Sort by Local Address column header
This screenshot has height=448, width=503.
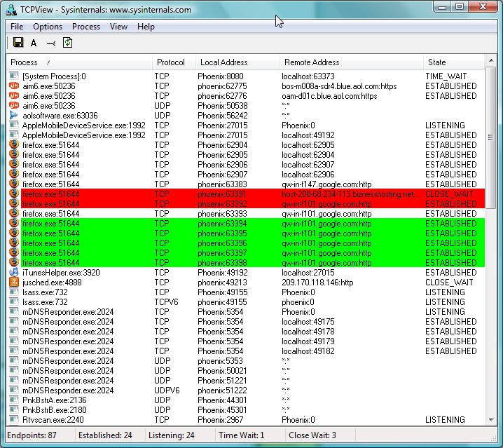[237, 62]
